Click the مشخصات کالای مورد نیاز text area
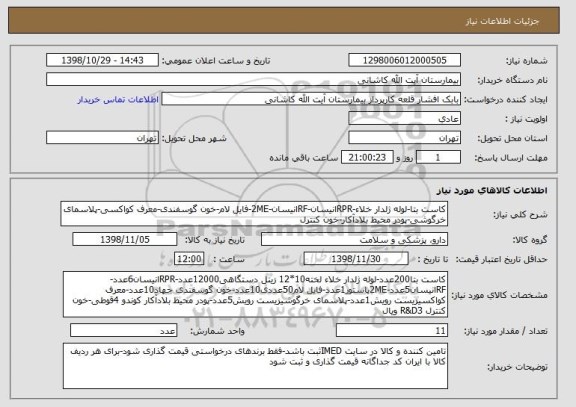This screenshot has width=576, height=407. [x=255, y=295]
